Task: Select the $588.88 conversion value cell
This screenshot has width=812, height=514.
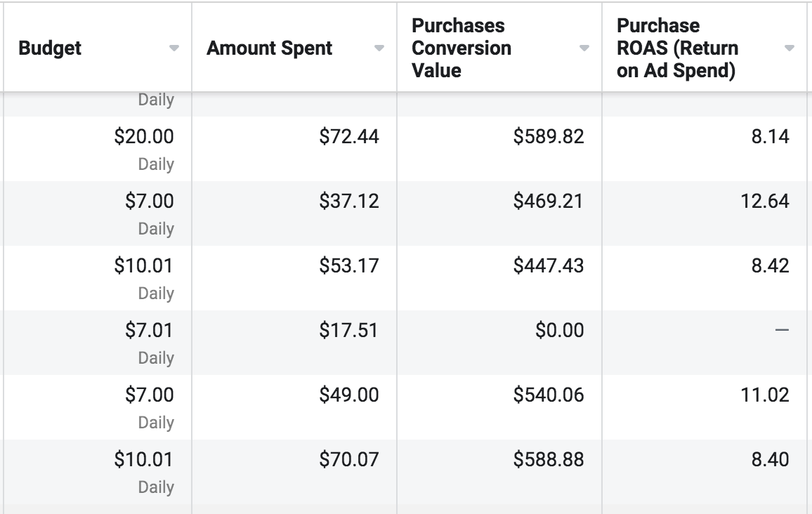Action: tap(499, 472)
